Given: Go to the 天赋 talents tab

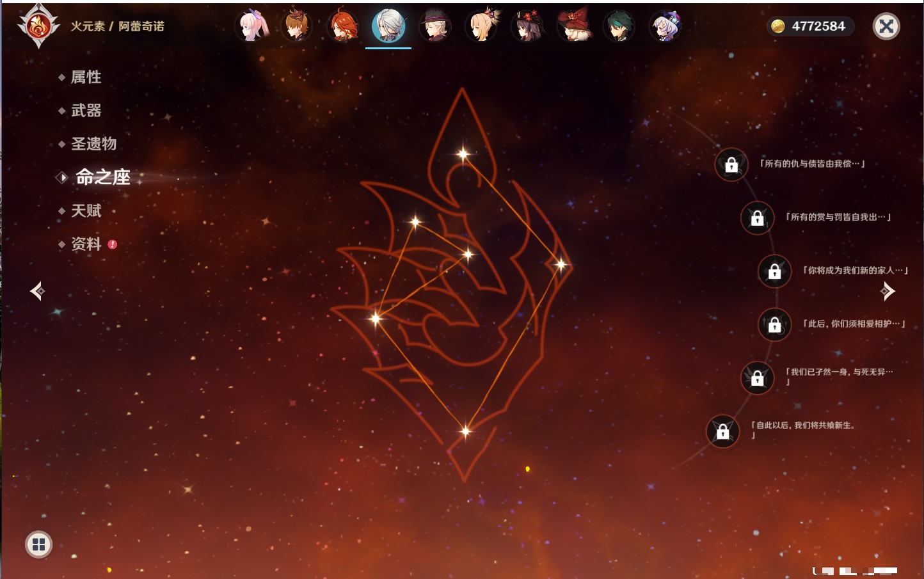Looking at the screenshot, I should (86, 210).
